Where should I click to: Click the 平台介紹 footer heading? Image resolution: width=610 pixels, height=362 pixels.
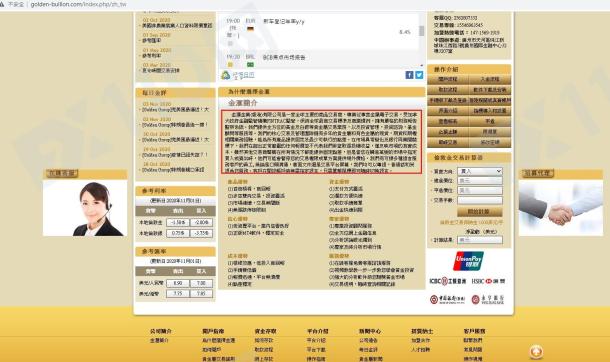[318, 331]
